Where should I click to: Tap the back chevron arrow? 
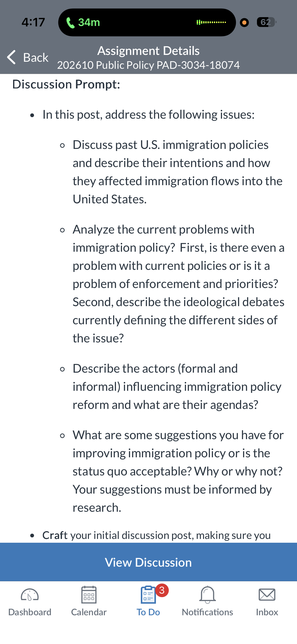coord(11,57)
